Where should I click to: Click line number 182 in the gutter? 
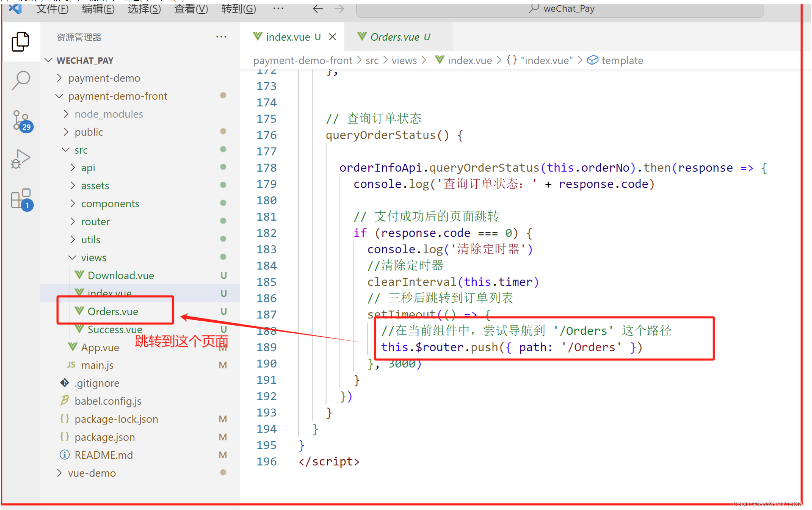[x=266, y=233]
